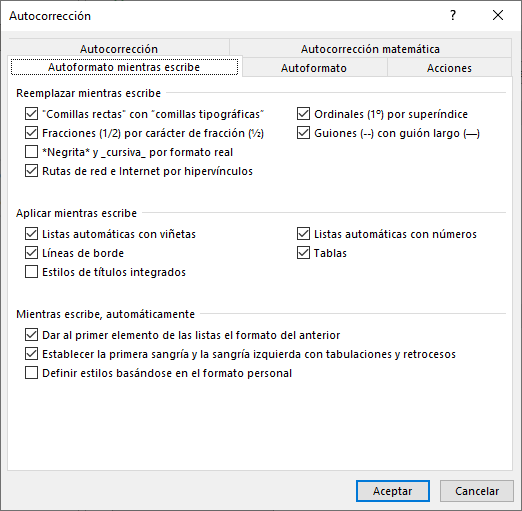
Task: Uncheck Establecer la primera sangría option
Action: tap(31, 354)
